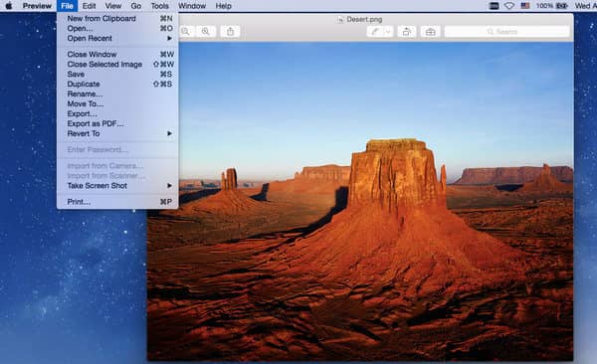Click the zoom in magnifier icon
This screenshot has width=597, height=364.
point(206,32)
